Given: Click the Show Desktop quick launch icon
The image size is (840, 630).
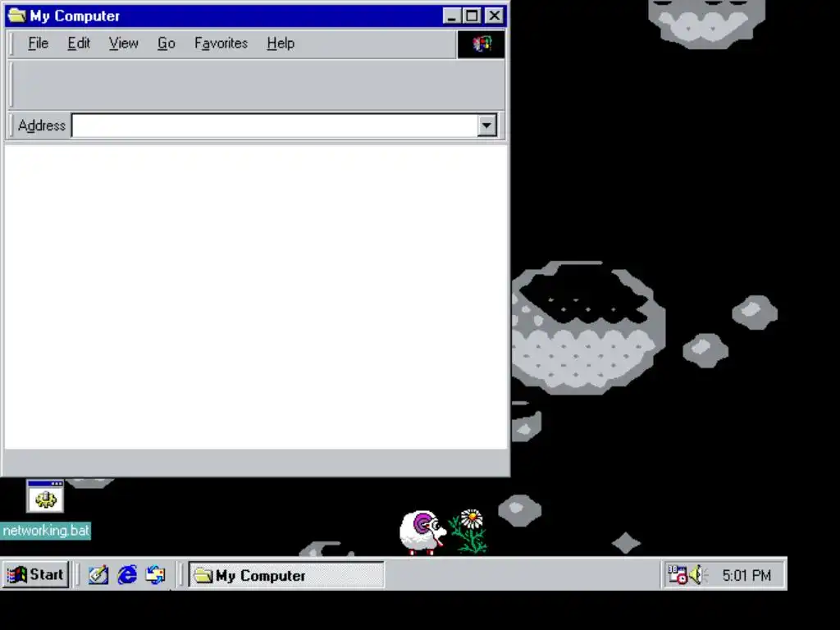Looking at the screenshot, I should click(98, 575).
